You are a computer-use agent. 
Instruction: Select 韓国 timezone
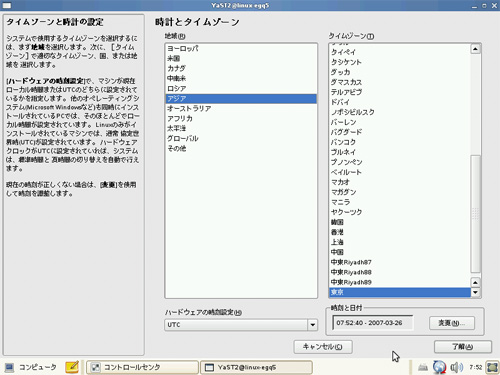coord(400,222)
